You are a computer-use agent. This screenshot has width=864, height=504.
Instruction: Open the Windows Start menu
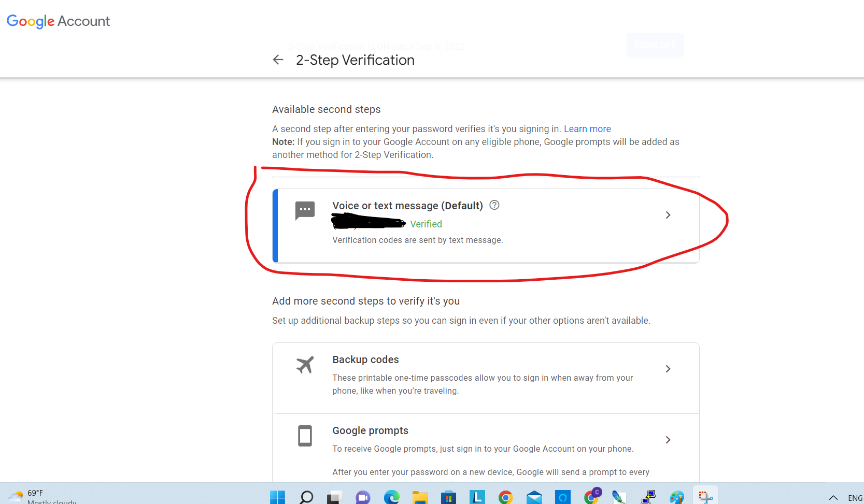point(277,497)
